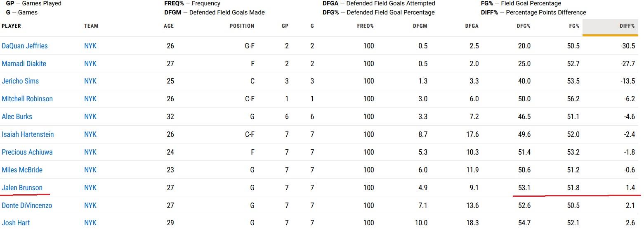Click Donte DiVincenzo player link
This screenshot has width=644, height=229.
click(x=27, y=205)
